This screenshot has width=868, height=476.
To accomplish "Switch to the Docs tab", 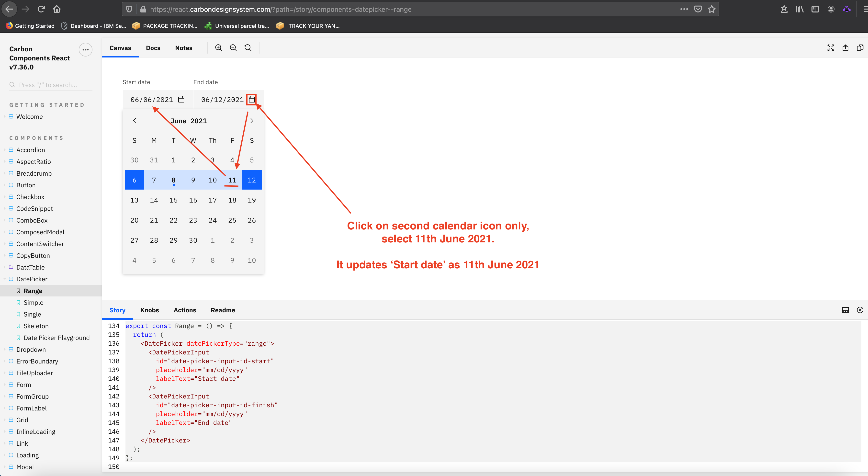I will coord(153,48).
